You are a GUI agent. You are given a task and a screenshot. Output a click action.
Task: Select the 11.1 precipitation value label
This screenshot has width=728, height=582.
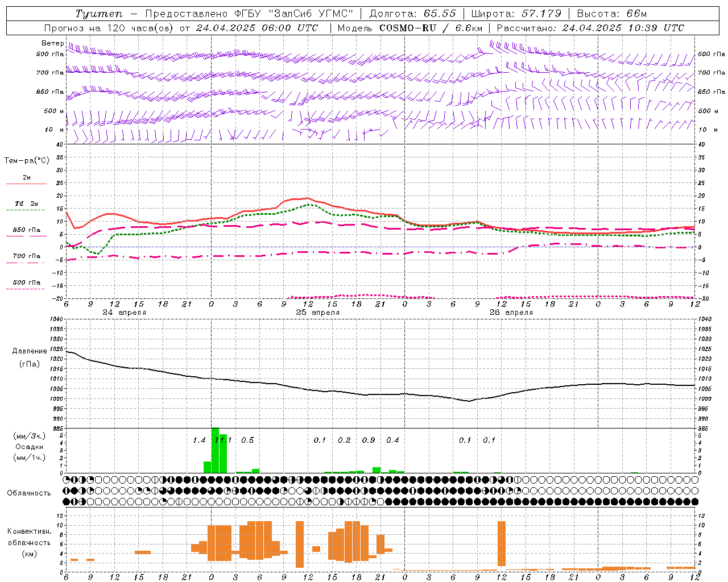[223, 440]
